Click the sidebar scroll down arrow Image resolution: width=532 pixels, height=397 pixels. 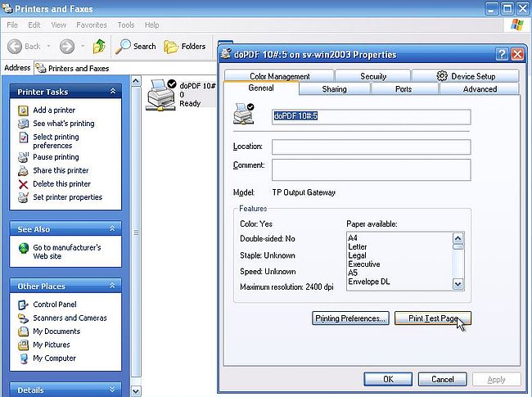coord(136,391)
